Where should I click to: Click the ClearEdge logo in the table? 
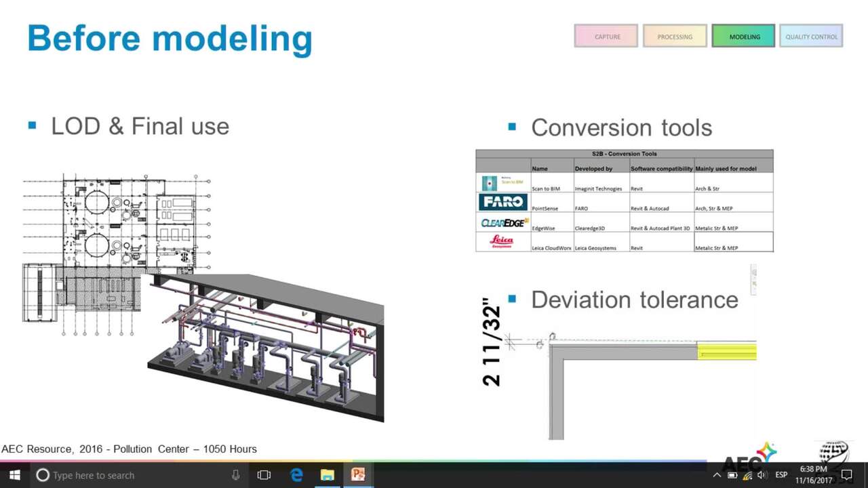pyautogui.click(x=503, y=222)
